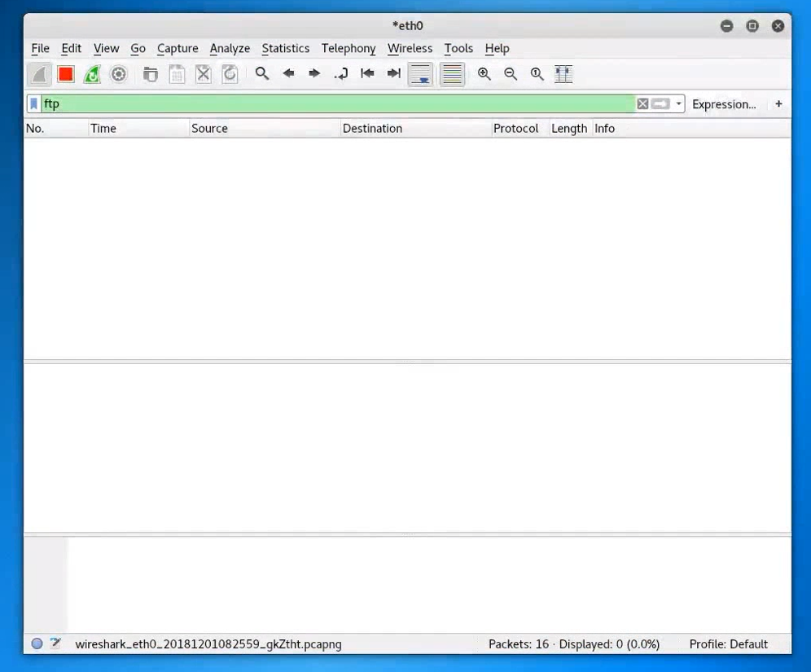Go forward to next packet arrow
Screen dimensions: 811x672
(314, 73)
